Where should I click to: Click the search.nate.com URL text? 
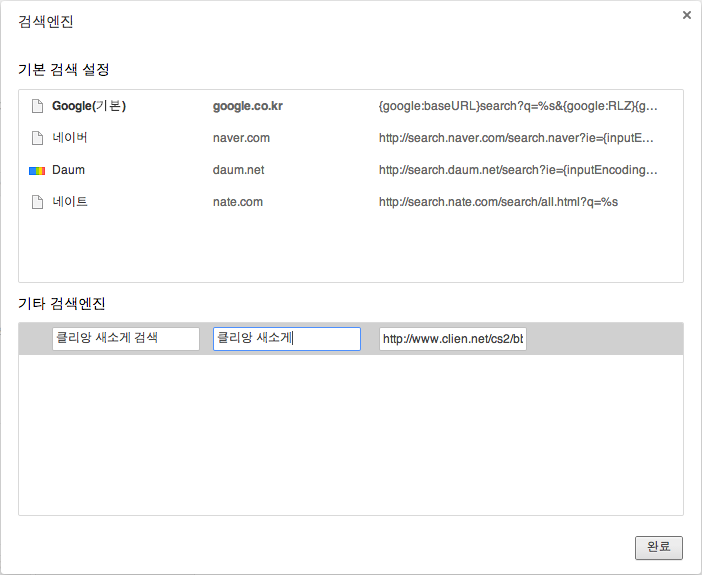(498, 202)
